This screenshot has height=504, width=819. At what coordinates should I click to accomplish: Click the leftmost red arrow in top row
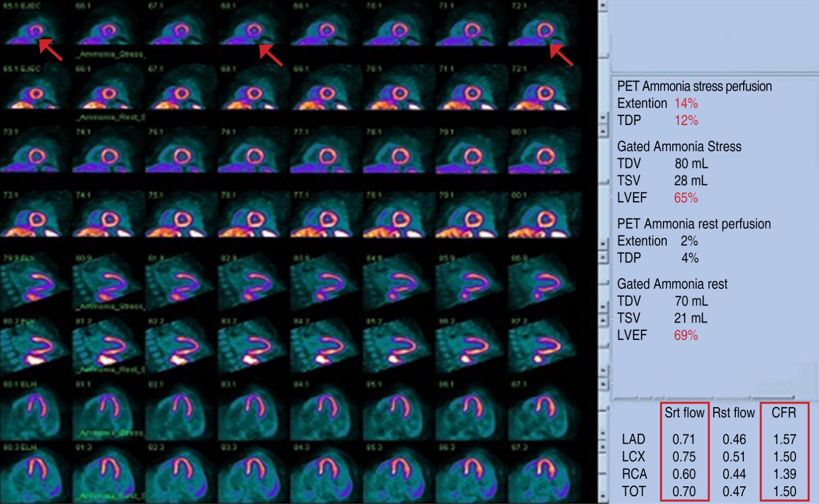(50, 50)
